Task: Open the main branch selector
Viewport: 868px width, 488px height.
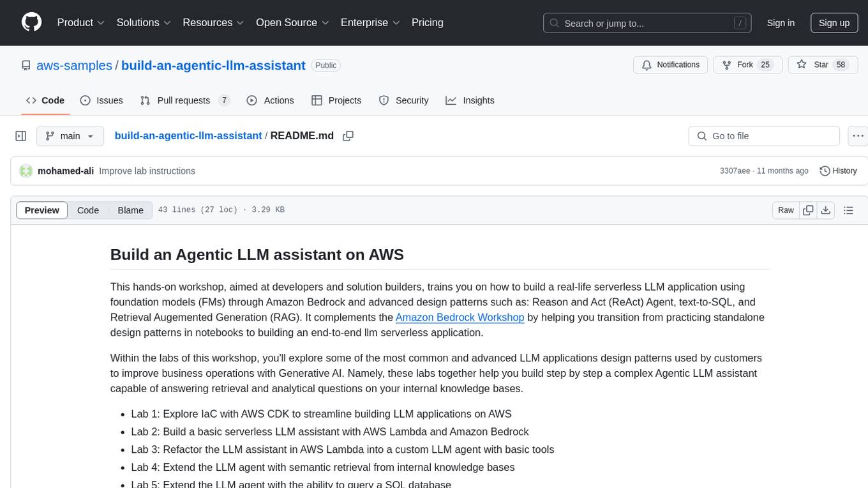Action: pyautogui.click(x=70, y=136)
